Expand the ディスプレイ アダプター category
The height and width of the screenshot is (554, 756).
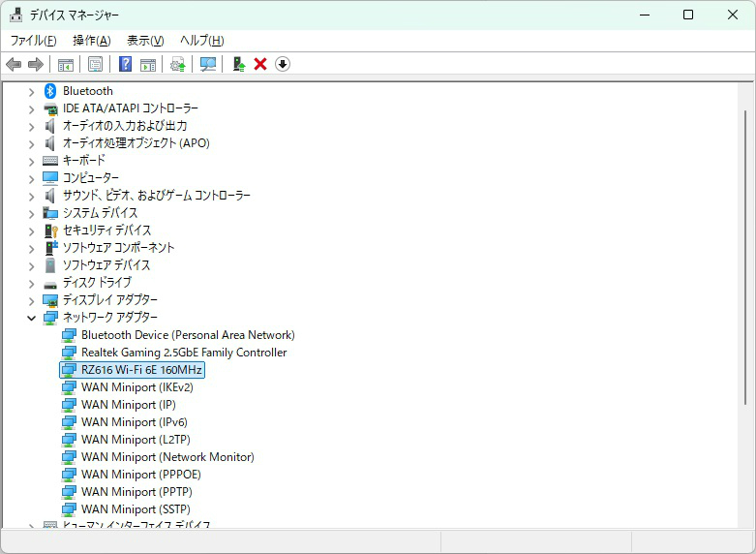pyautogui.click(x=31, y=300)
